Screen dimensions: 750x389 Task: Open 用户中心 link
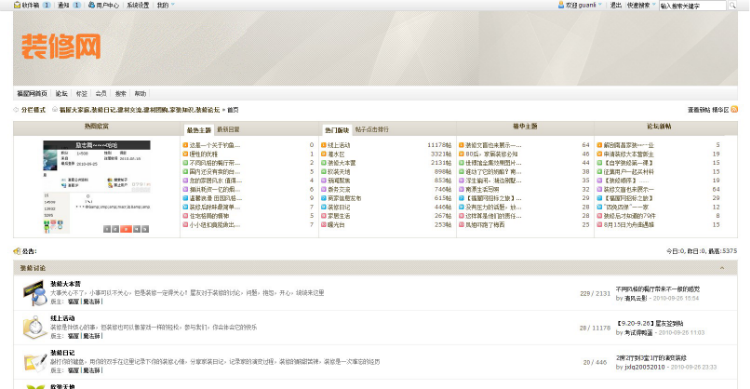coord(108,5)
